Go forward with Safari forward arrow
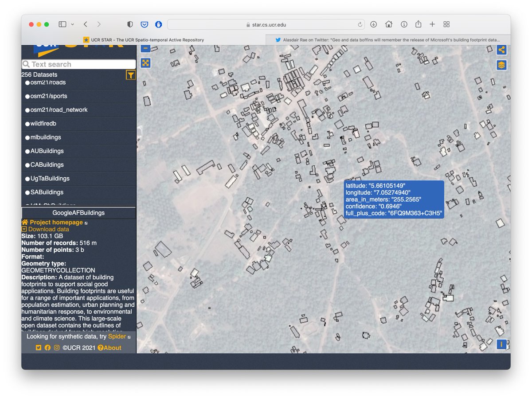Screen dimensions: 532x398 [x=99, y=24]
